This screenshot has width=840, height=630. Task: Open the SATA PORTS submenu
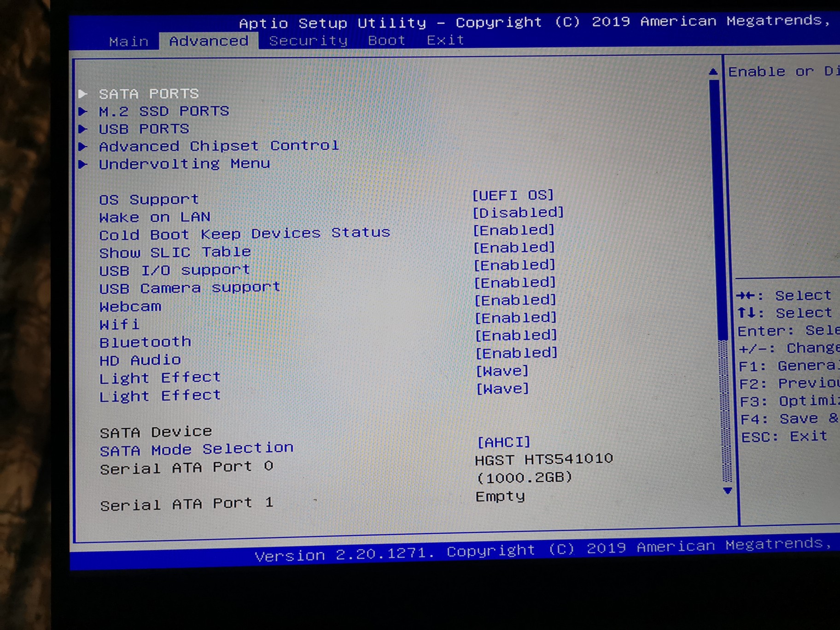[149, 94]
